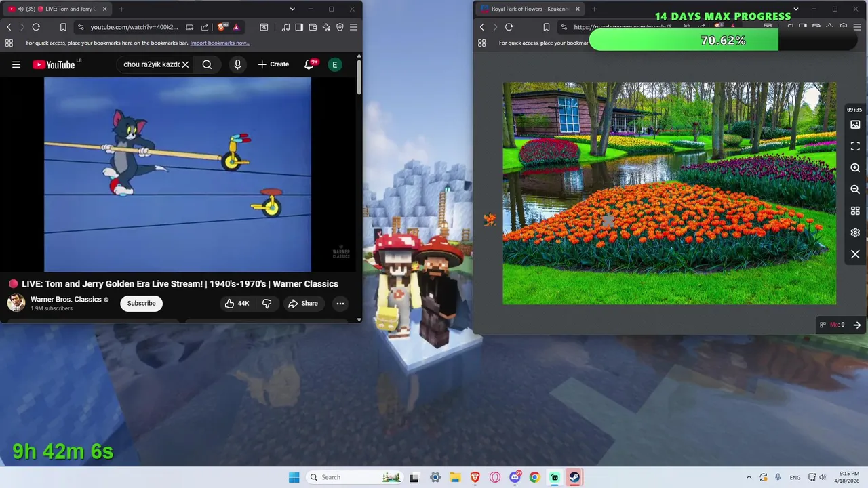Switch to LIVE Tom and Jerry tab
The image size is (868, 488).
click(x=58, y=9)
